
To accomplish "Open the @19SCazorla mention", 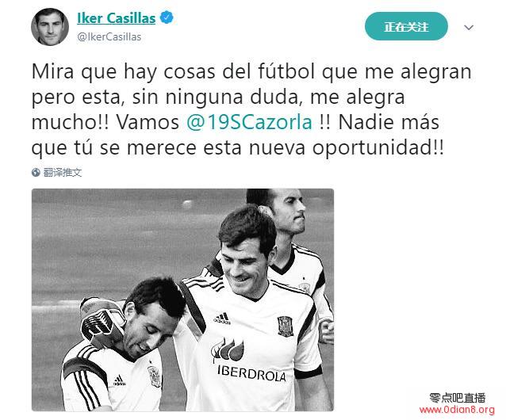I will (250, 123).
